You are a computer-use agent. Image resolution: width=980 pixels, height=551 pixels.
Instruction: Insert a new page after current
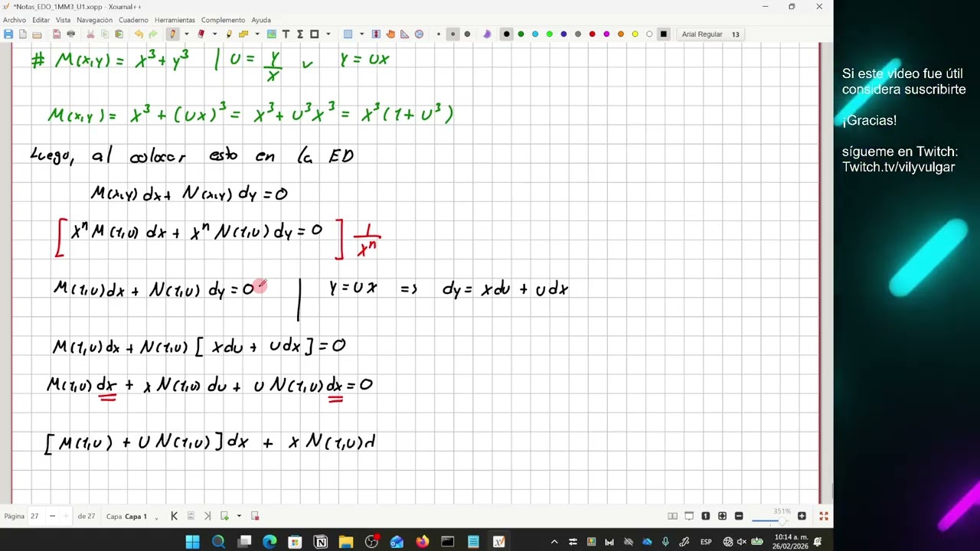(224, 516)
